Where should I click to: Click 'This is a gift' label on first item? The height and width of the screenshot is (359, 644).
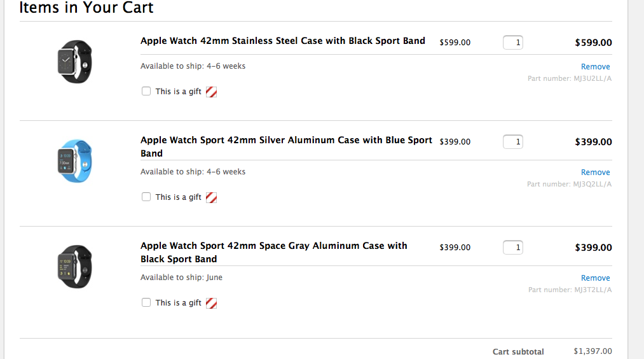tap(178, 91)
